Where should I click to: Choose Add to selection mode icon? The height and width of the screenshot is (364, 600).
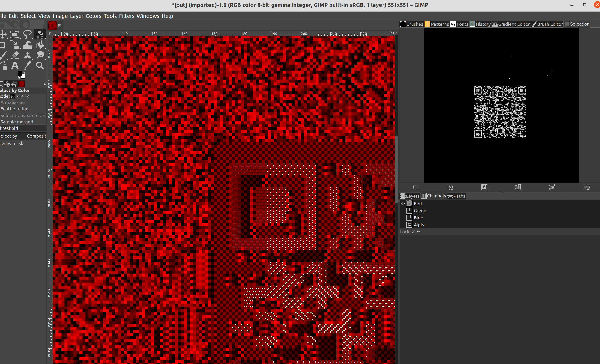17,96
